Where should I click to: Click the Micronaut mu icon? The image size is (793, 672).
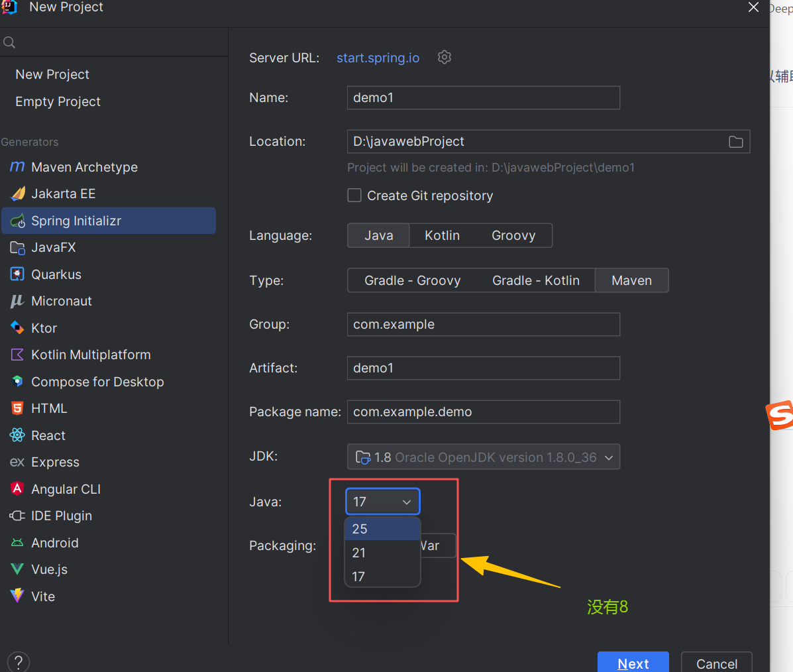click(x=17, y=301)
